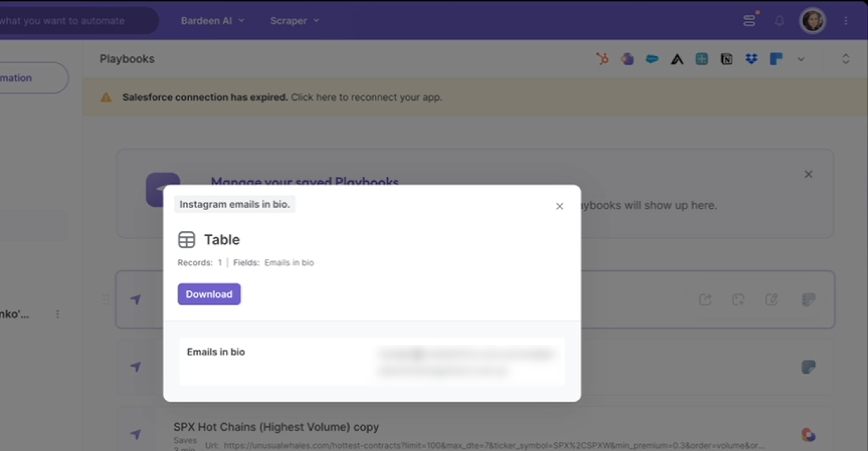Click the user profile avatar
The width and height of the screenshot is (868, 451).
(x=813, y=20)
